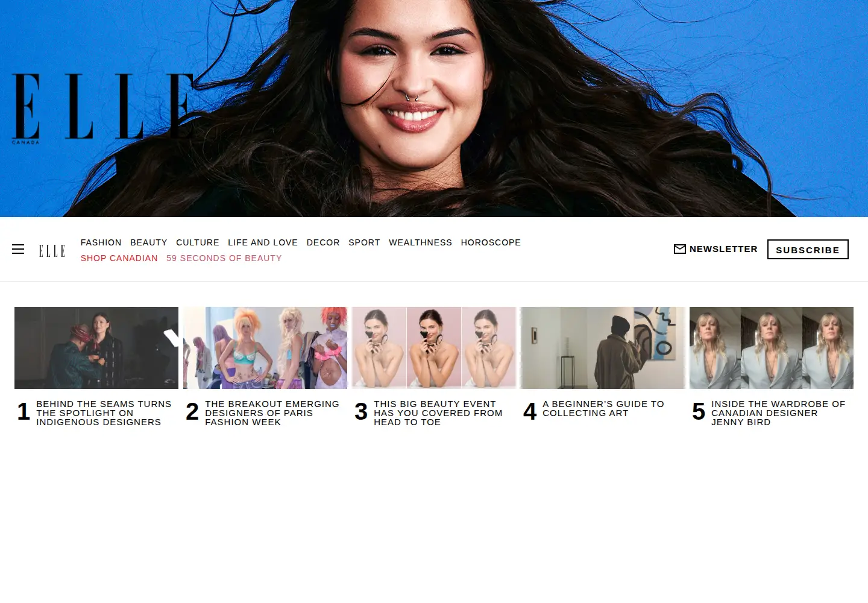Select the Decor menu item
This screenshot has height=603, width=868.
click(x=323, y=242)
